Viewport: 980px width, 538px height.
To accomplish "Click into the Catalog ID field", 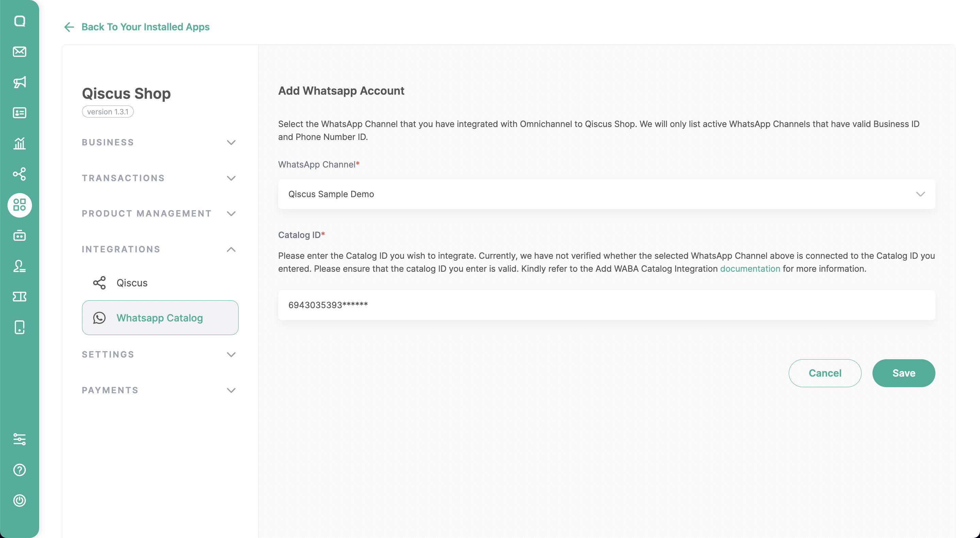I will click(606, 305).
